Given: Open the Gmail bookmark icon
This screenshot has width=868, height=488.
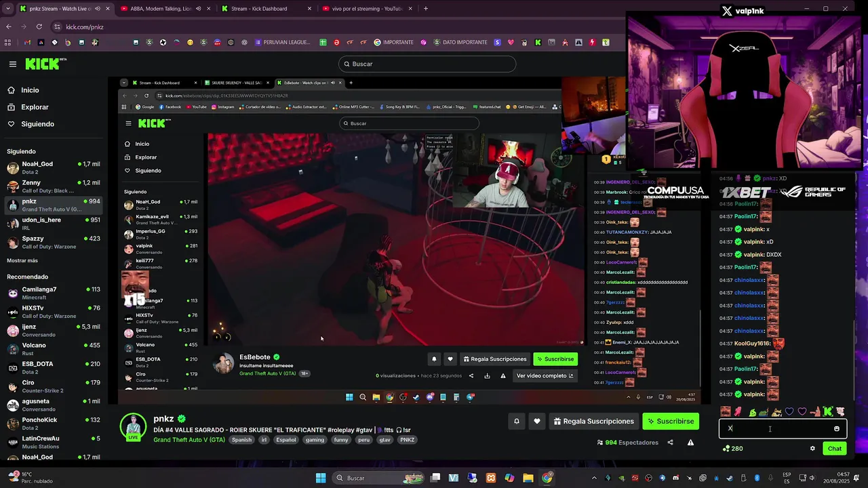Looking at the screenshot, I should (27, 42).
